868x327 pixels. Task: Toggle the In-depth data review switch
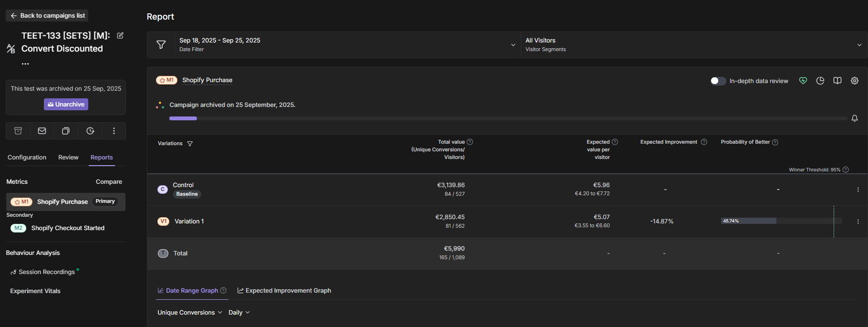[718, 81]
